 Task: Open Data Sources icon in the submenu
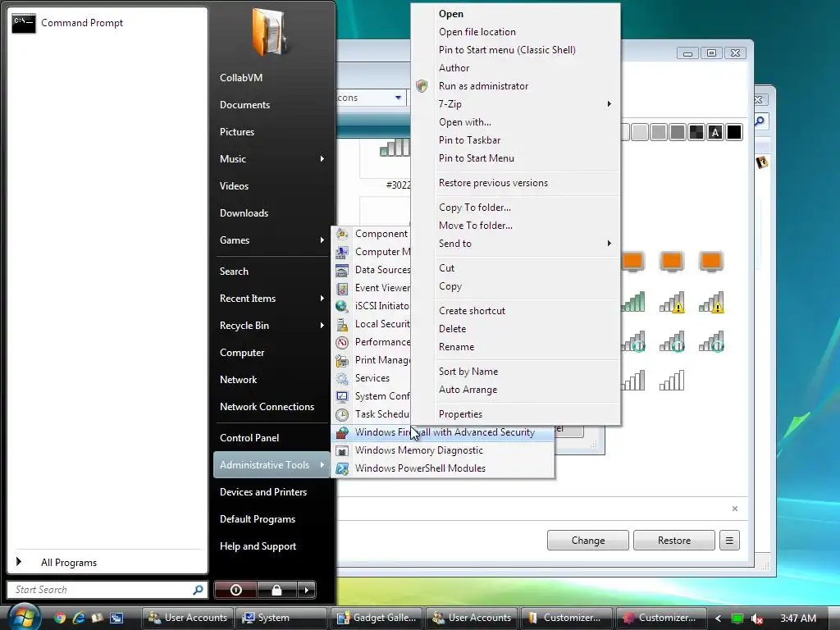click(x=342, y=270)
